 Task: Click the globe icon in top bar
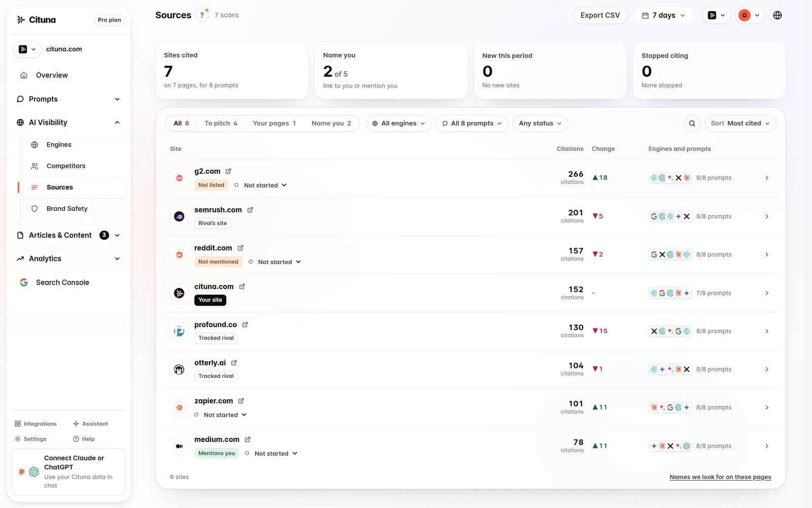[777, 15]
